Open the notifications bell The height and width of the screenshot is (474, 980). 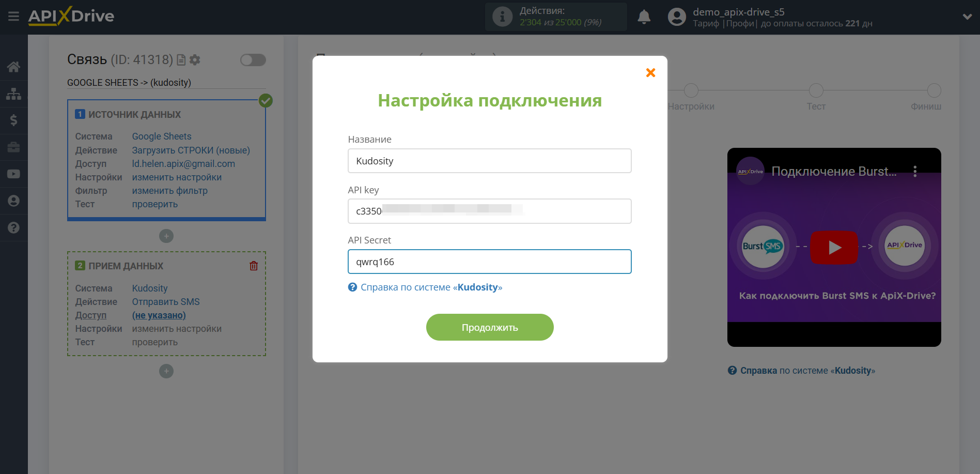coord(644,17)
